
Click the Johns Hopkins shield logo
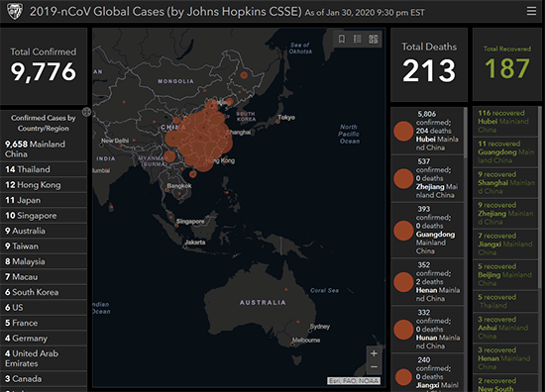point(15,12)
